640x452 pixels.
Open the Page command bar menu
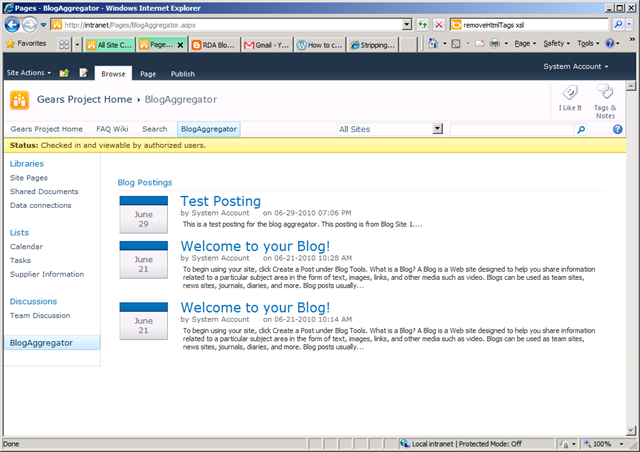[525, 43]
